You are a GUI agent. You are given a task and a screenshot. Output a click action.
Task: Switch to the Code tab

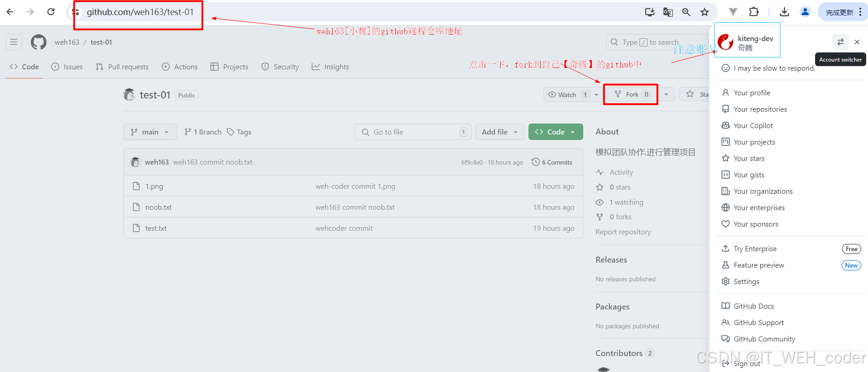coord(24,67)
